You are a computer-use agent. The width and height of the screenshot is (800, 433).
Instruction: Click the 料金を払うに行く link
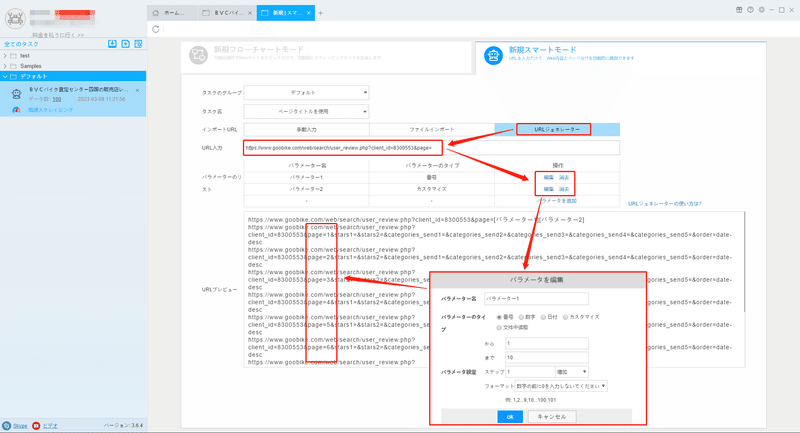click(58, 35)
